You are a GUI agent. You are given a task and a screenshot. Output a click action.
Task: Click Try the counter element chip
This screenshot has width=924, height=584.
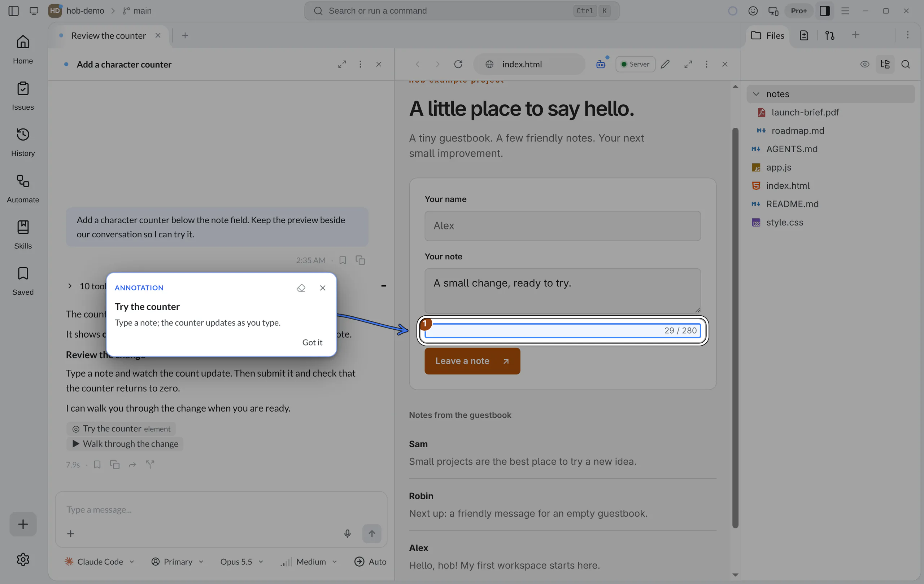tap(121, 429)
